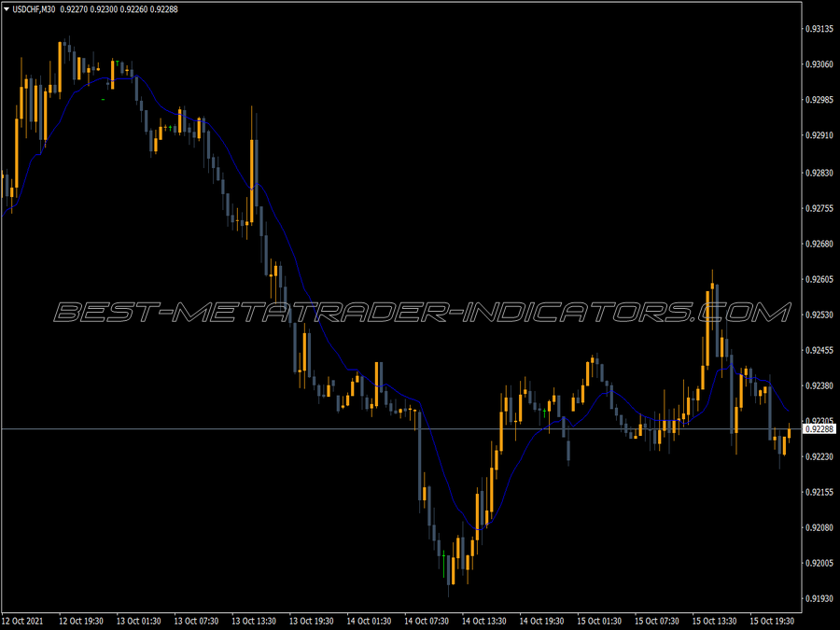
Task: Select the 14 Oct 13:30 time label
Action: (484, 621)
